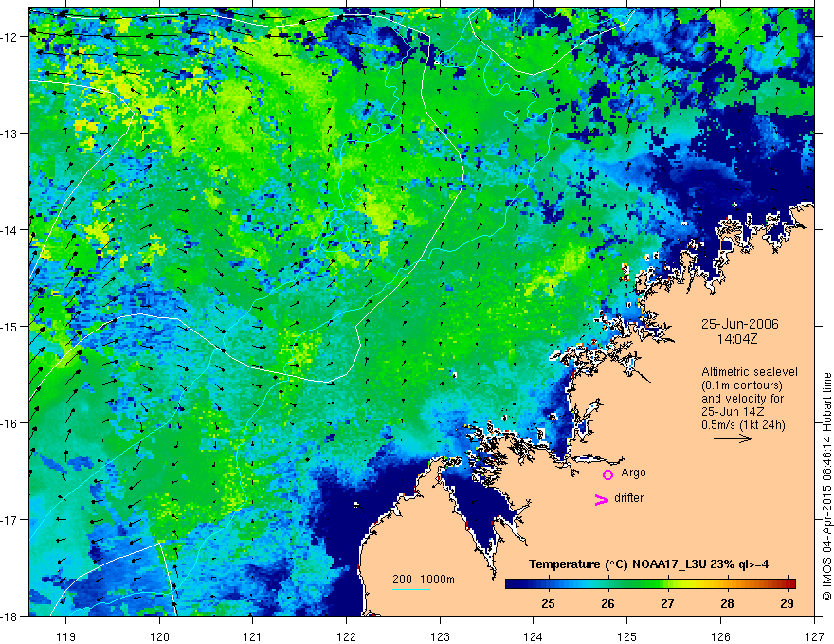The width and height of the screenshot is (834, 644).
Task: Click latitude axis label -16
Action: (x=9, y=423)
